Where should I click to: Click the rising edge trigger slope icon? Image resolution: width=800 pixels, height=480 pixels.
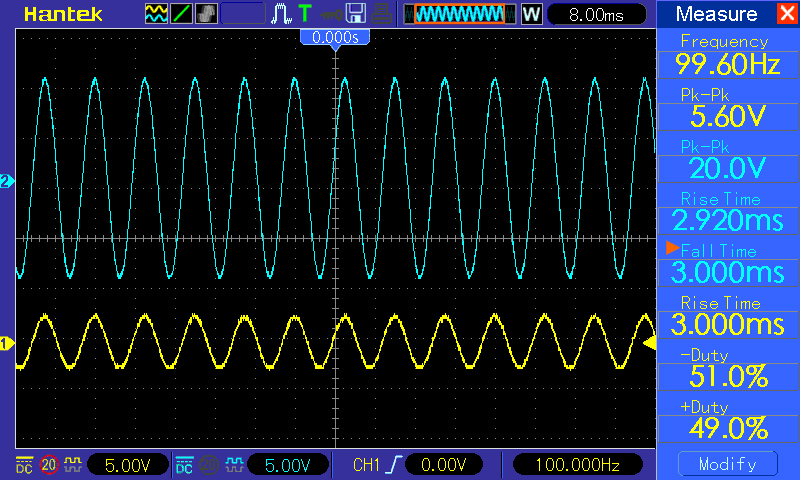[394, 465]
